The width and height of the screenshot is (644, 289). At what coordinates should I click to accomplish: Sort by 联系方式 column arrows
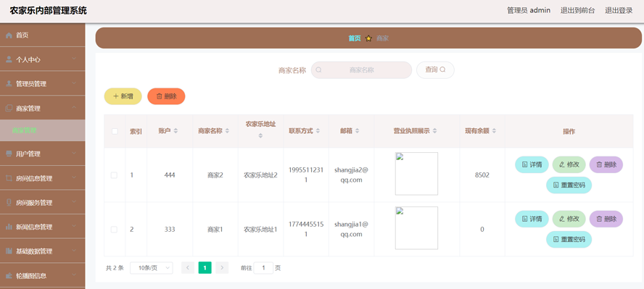tap(318, 131)
